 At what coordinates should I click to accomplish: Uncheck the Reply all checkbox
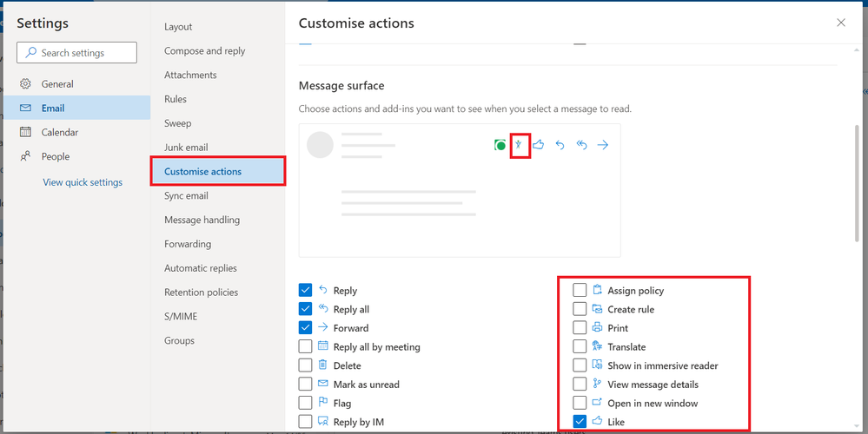[305, 309]
